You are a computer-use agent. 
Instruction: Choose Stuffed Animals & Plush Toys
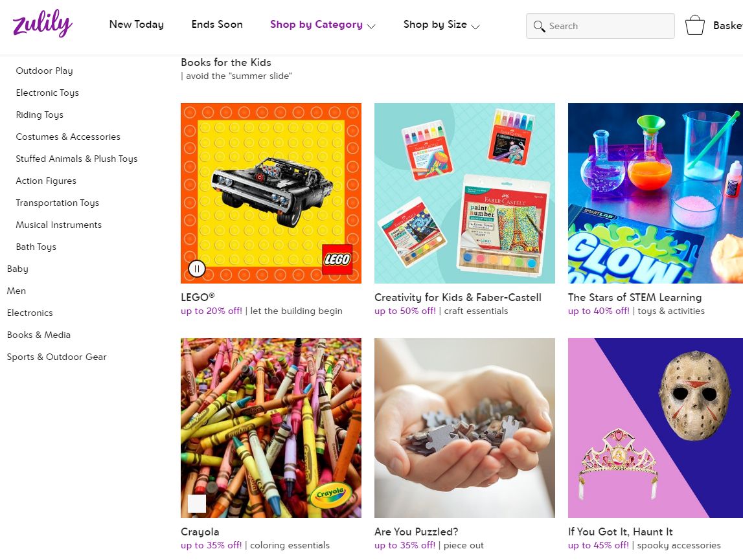tap(76, 159)
